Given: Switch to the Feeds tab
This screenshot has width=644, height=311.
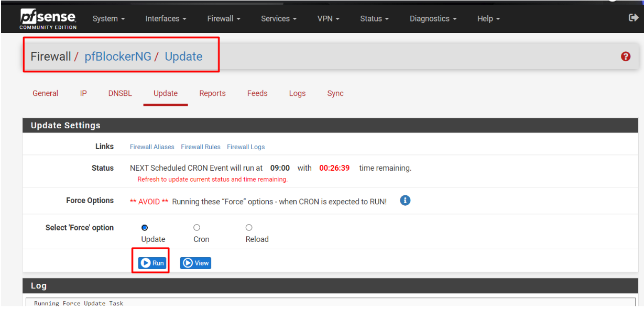Looking at the screenshot, I should [257, 93].
